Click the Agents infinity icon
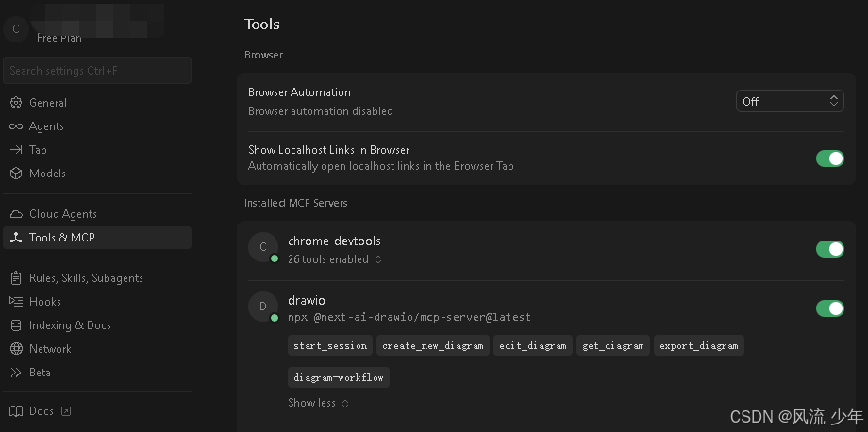 [x=16, y=126]
